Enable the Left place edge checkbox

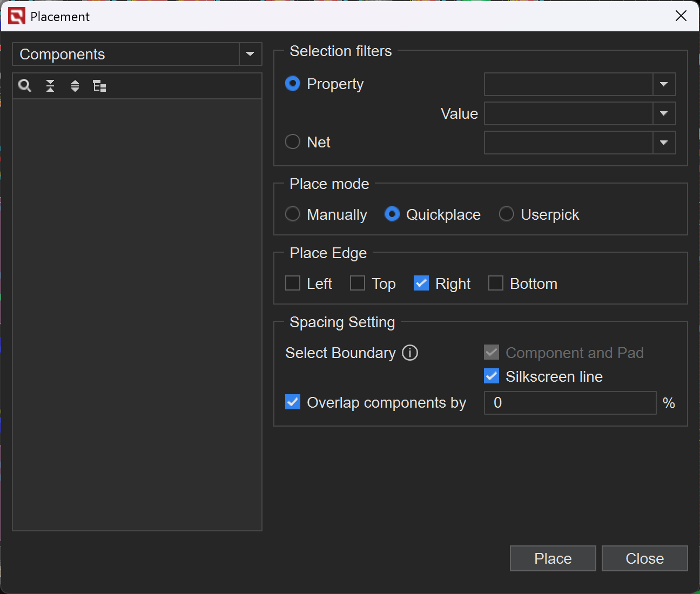click(x=293, y=283)
